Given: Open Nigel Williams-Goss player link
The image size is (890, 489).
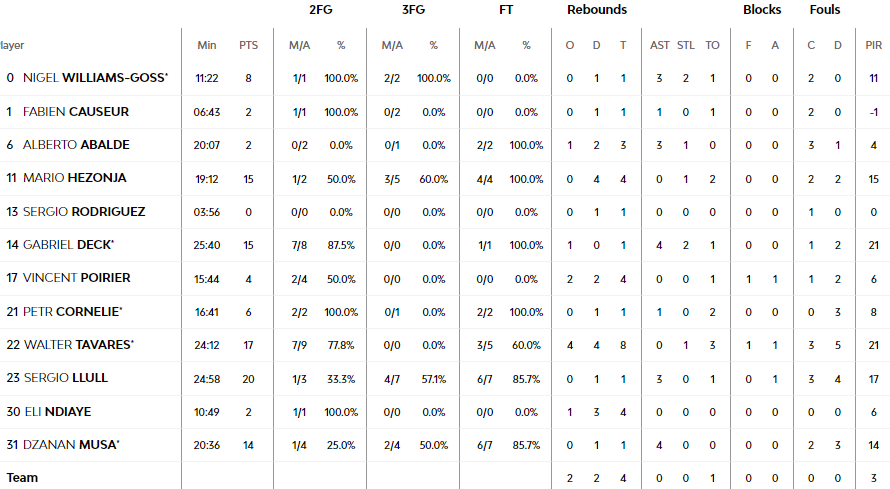Looking at the screenshot, I should coord(95,78).
